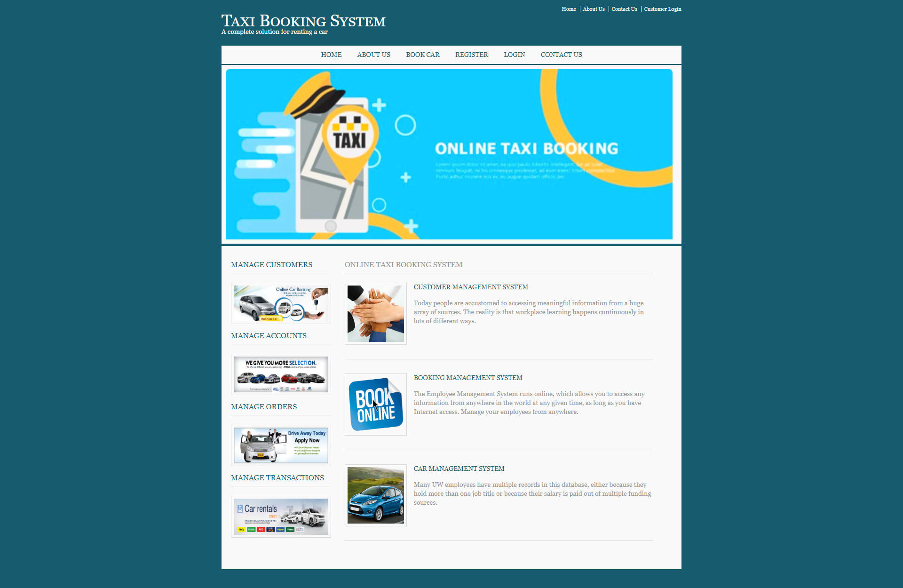Select the ABOUT US navigation menu item

373,55
